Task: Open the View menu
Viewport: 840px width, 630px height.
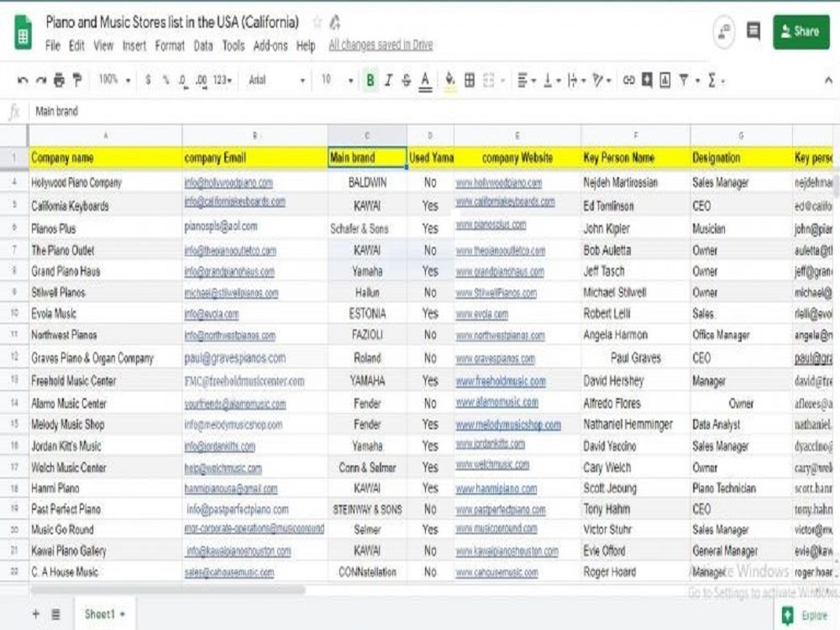Action: [103, 45]
